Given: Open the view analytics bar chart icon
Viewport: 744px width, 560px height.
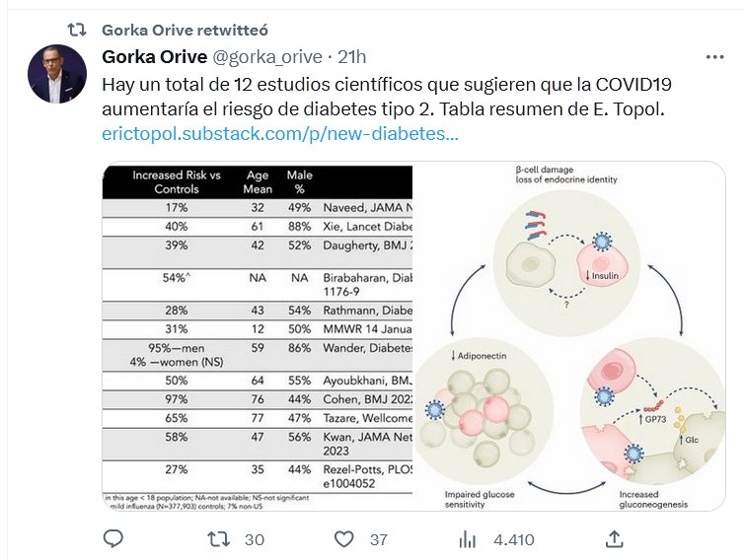Looking at the screenshot, I should point(469,538).
